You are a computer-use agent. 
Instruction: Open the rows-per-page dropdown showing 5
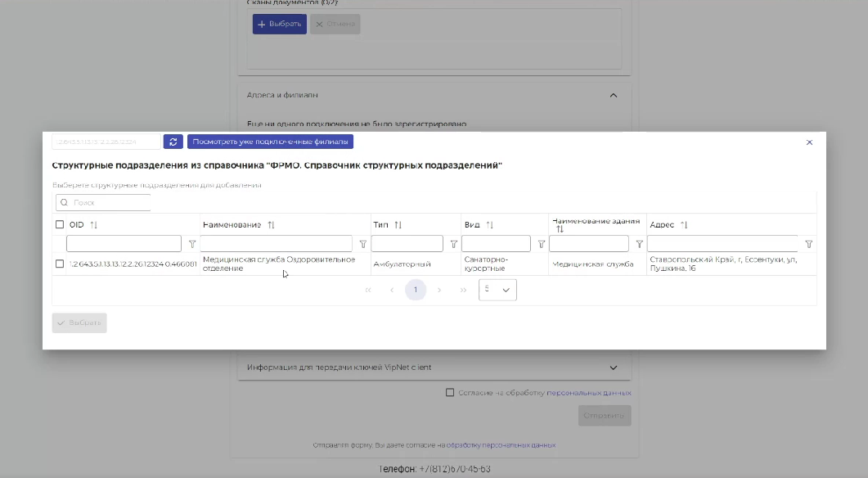pyautogui.click(x=497, y=290)
